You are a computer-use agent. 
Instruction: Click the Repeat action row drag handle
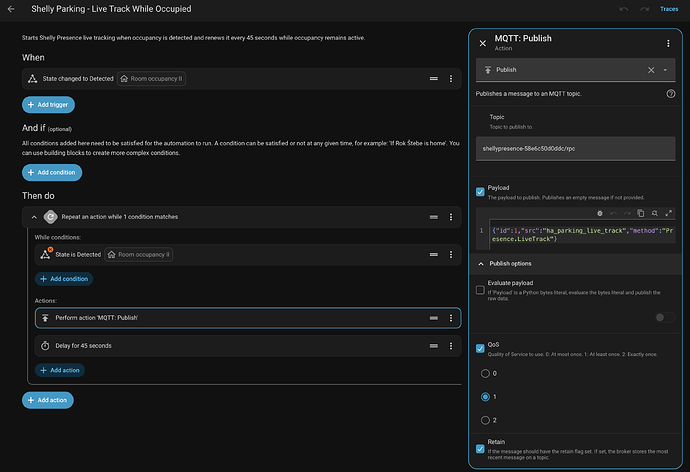click(x=433, y=217)
